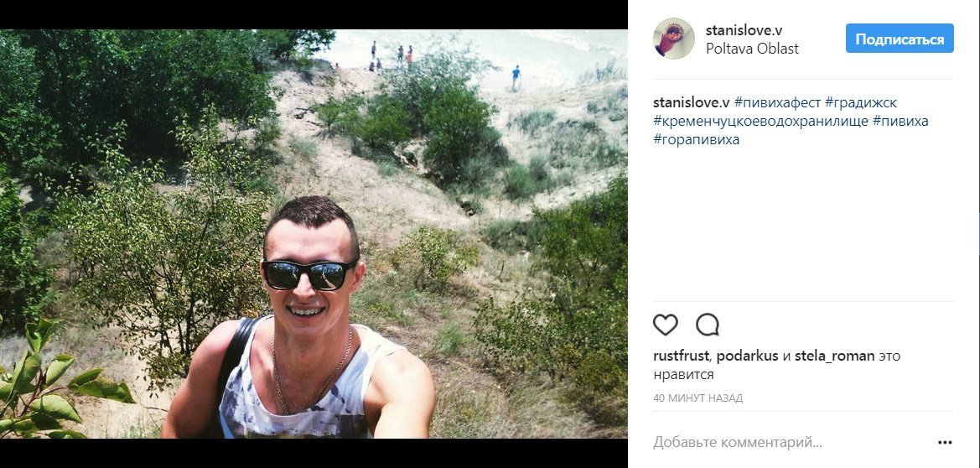Click stanislove.v username in the caption
This screenshot has width=980, height=468.
tap(692, 102)
